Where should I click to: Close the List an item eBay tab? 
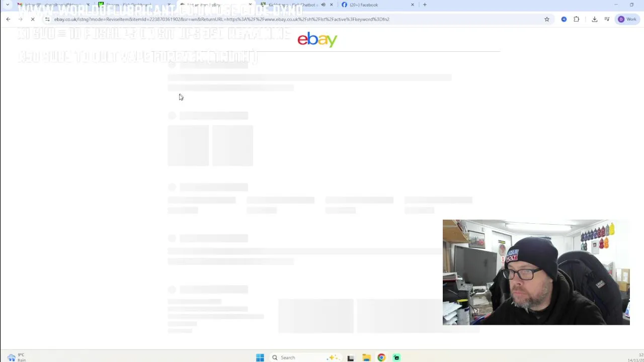tap(250, 5)
